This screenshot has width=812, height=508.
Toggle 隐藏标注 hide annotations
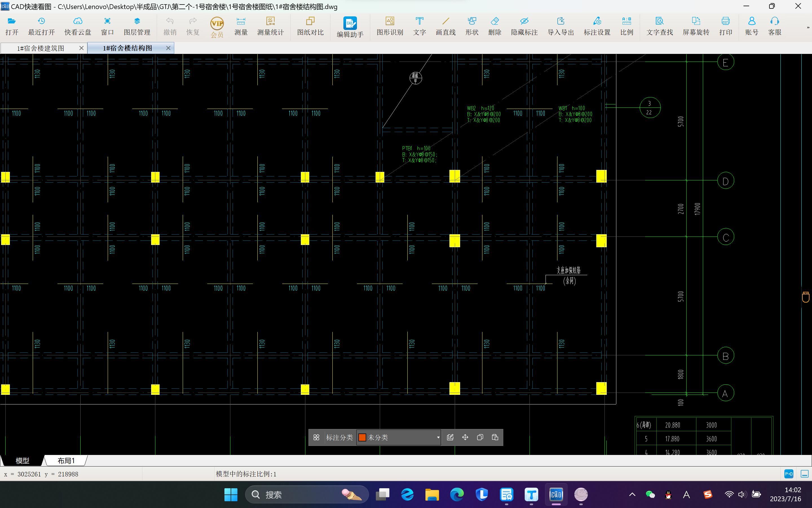pyautogui.click(x=524, y=26)
